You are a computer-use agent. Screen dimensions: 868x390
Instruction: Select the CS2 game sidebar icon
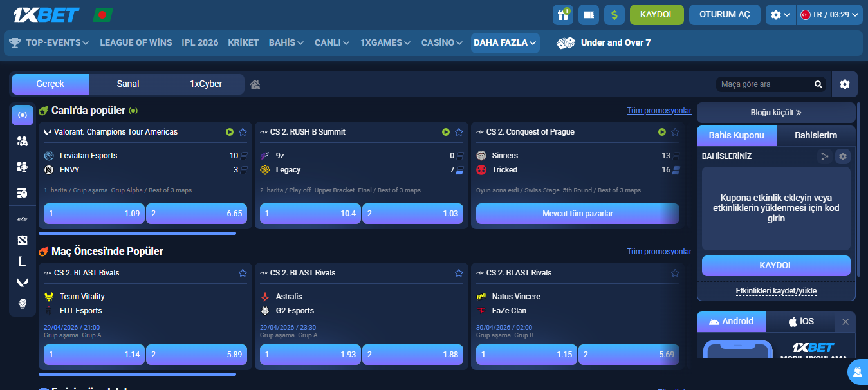pos(23,219)
